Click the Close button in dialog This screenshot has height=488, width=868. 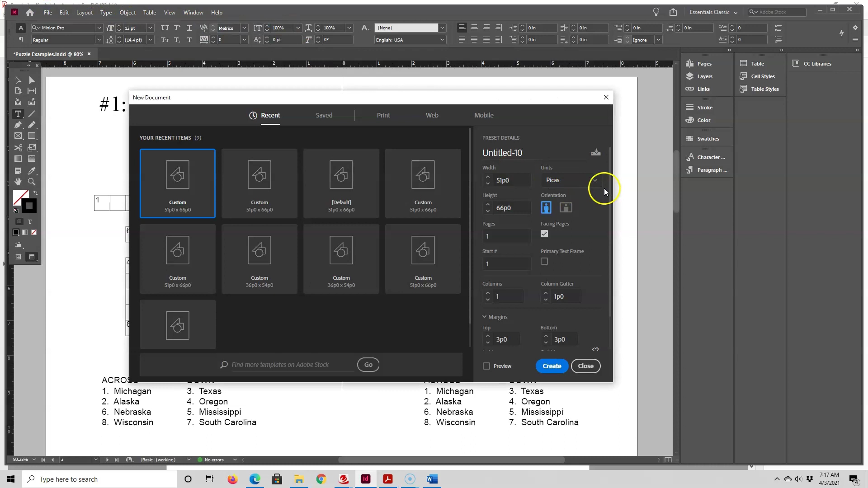pos(586,366)
